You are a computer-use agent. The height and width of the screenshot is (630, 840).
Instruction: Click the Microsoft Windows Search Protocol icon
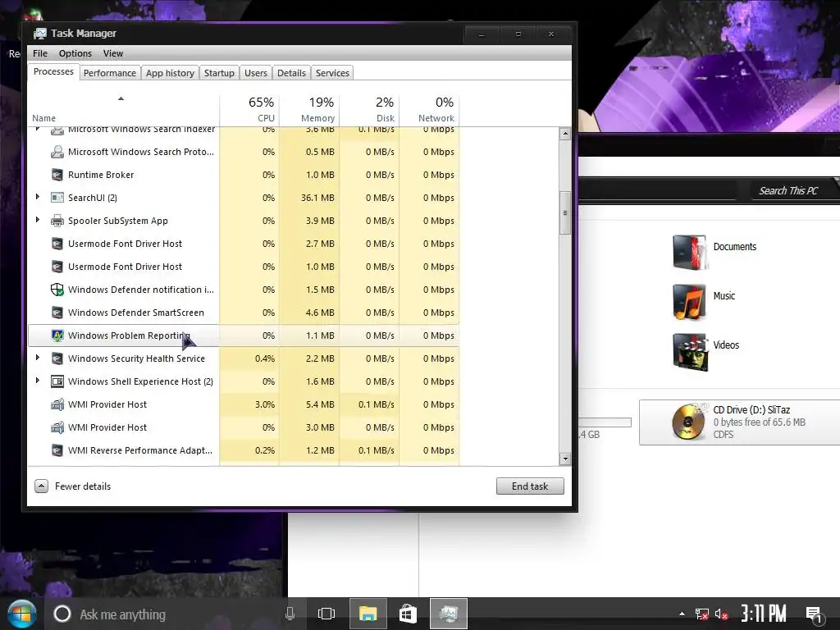tap(57, 152)
